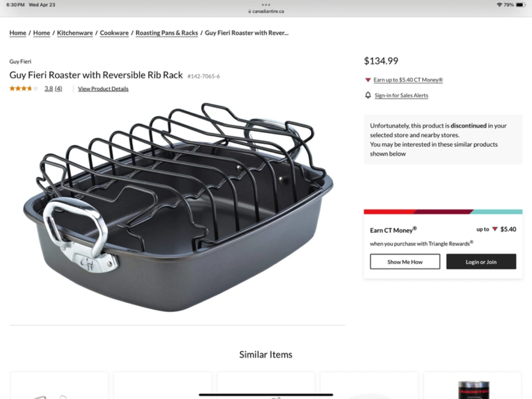Viewport: 532px width, 399px height.
Task: Click the Show Me How button
Action: [x=405, y=262]
